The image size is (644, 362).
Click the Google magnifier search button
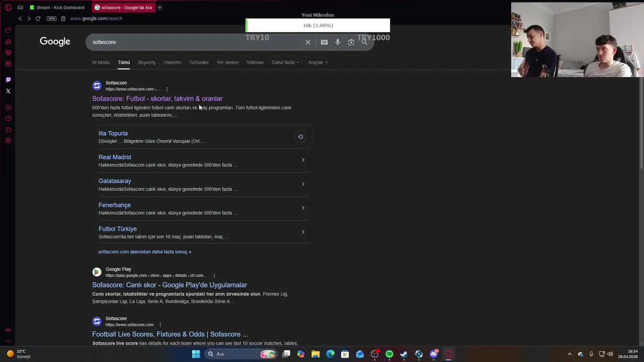[364, 42]
